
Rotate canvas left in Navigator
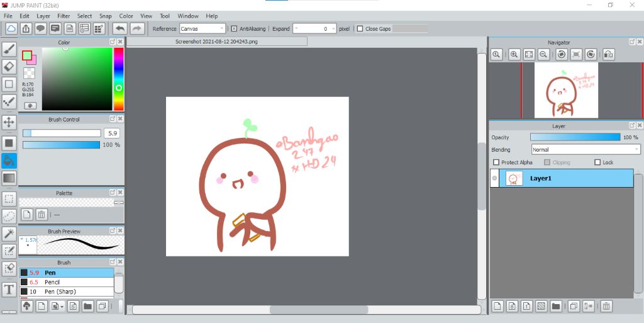(562, 54)
